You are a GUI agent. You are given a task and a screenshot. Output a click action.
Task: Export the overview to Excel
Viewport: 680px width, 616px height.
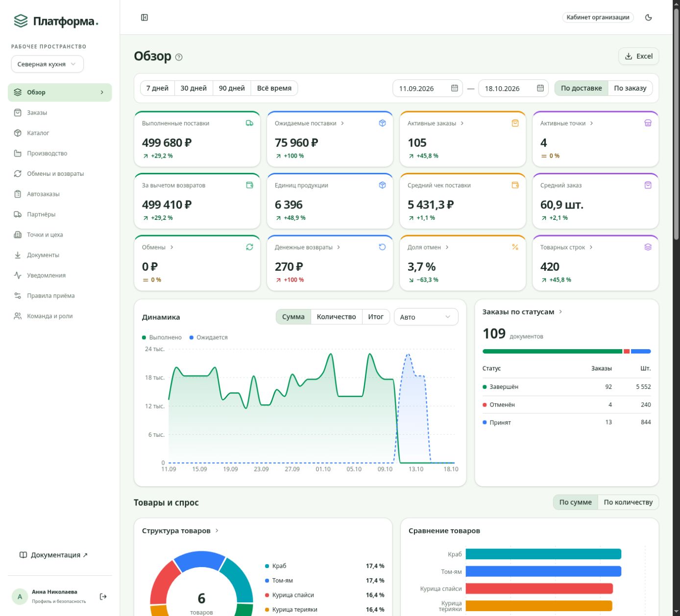(638, 56)
